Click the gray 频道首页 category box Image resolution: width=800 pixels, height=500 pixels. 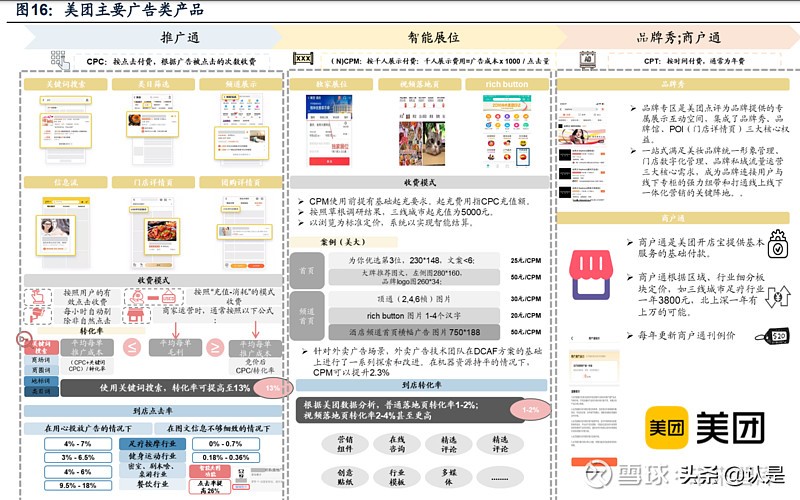tap(307, 316)
